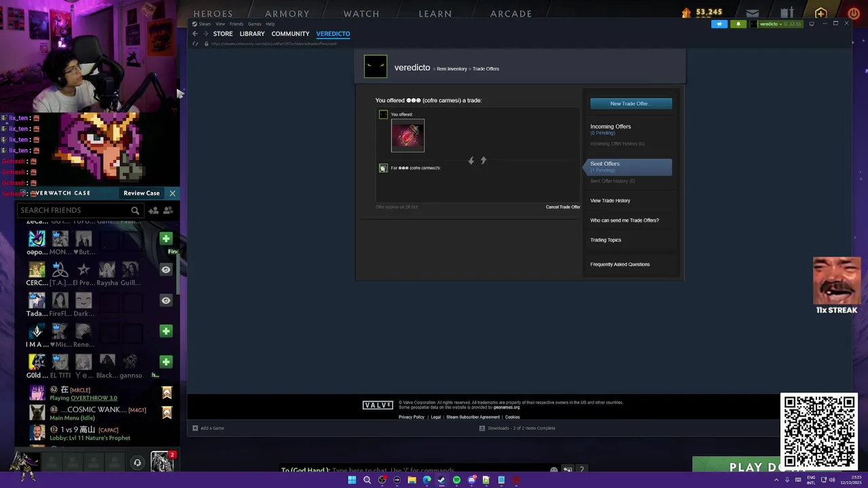Open the Help menu in Steam
This screenshot has width=868, height=488.
270,24
